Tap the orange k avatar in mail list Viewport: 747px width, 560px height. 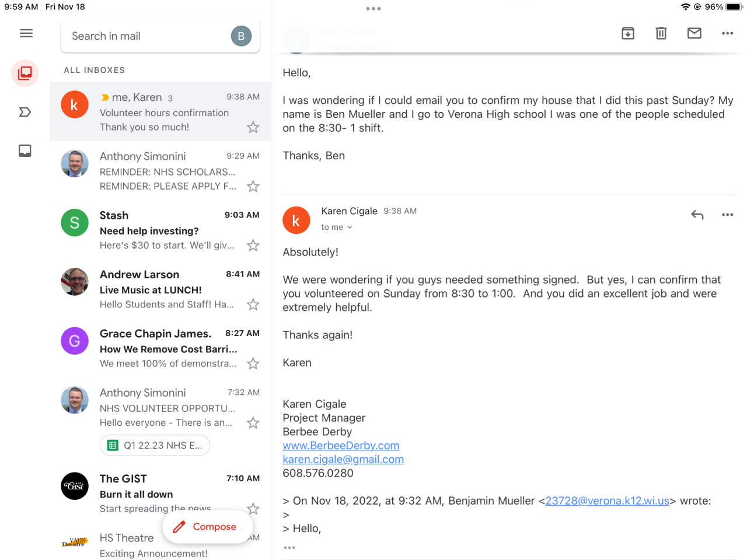click(x=75, y=104)
